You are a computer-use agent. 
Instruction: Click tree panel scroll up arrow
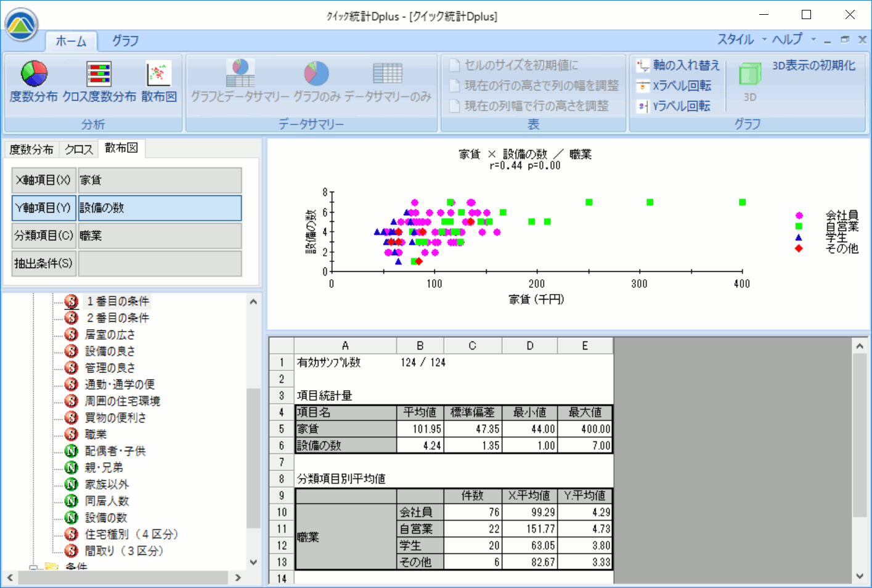pyautogui.click(x=253, y=302)
